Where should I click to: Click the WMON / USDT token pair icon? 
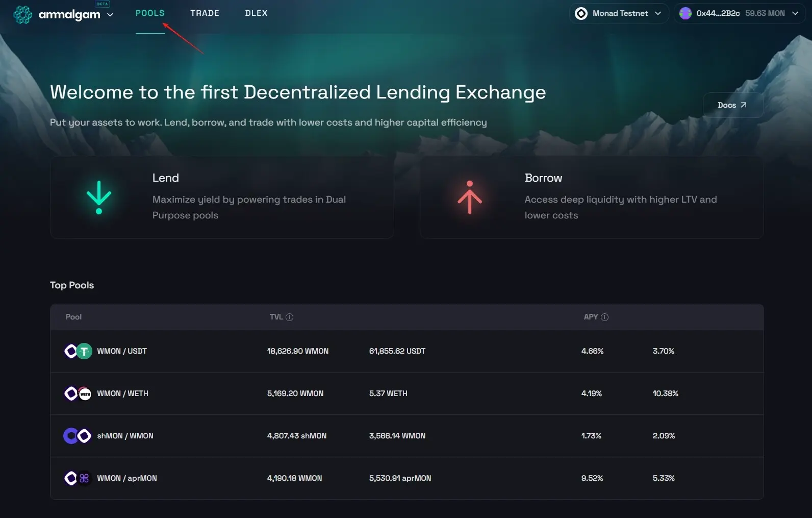pyautogui.click(x=78, y=351)
